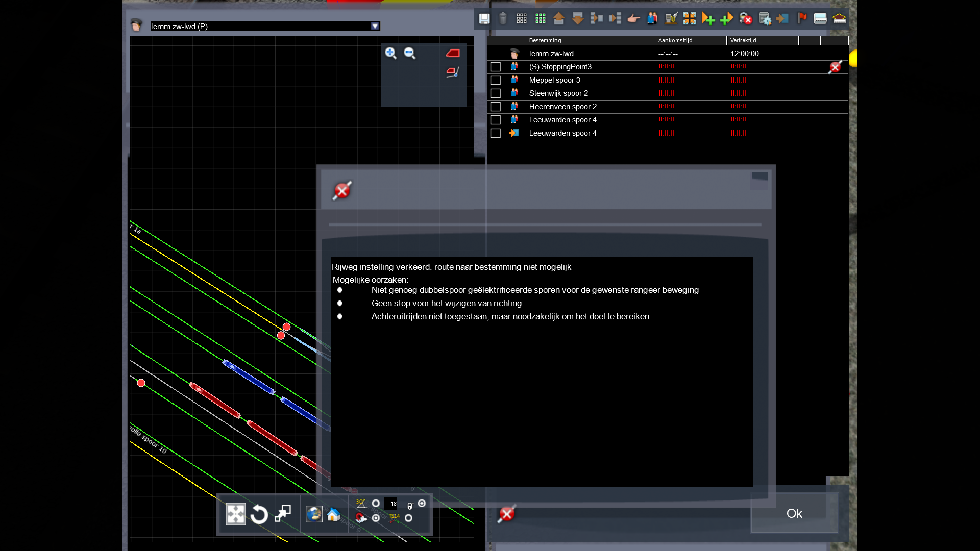Check the (S) StoppingPoint3 checkbox
This screenshot has height=551, width=980.
(x=495, y=67)
